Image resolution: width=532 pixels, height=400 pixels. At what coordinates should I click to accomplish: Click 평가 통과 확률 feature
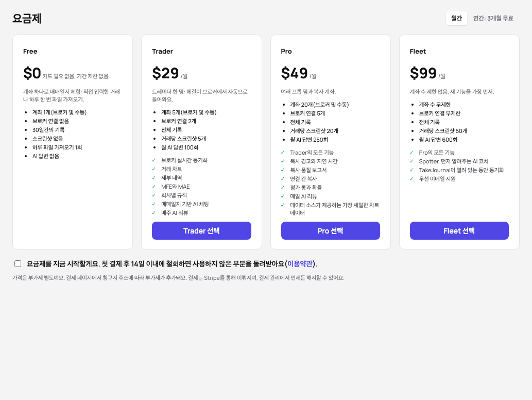[306, 188]
